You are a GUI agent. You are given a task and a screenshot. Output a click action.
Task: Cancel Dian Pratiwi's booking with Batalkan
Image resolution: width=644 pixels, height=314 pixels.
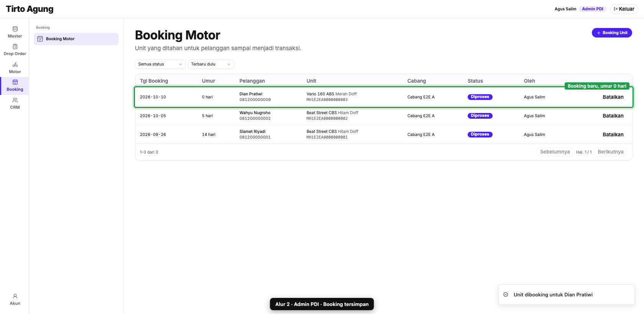pyautogui.click(x=613, y=97)
